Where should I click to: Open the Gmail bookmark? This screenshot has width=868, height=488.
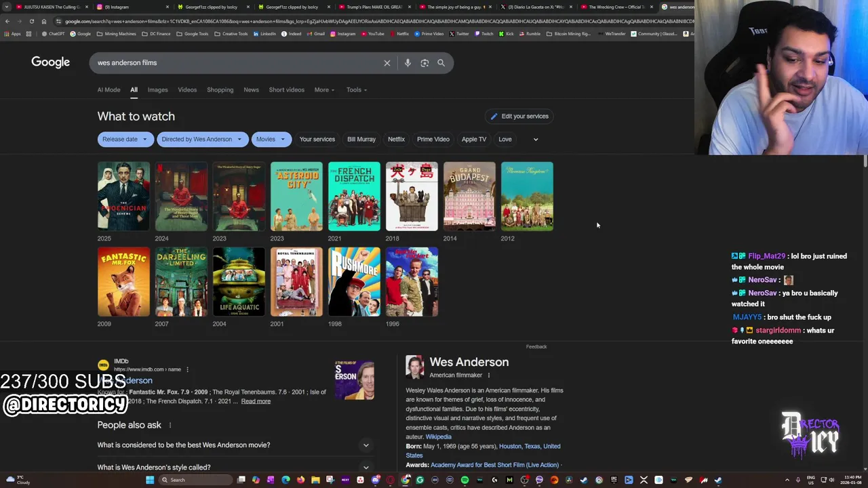click(x=315, y=34)
